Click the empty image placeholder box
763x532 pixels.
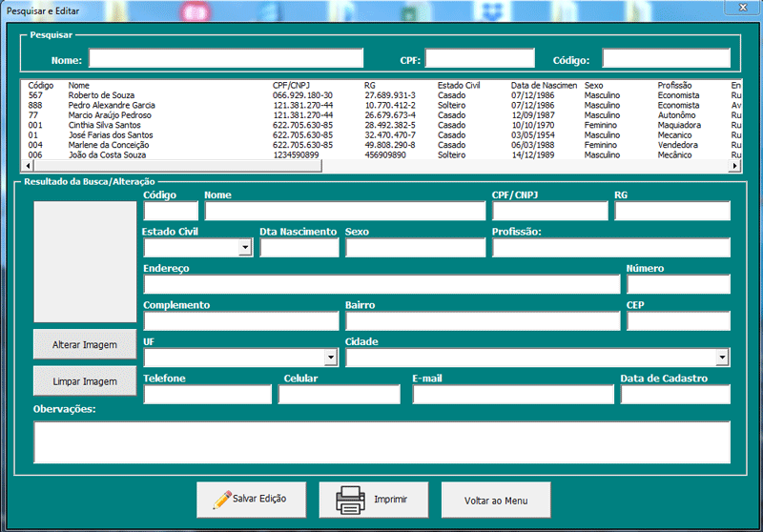[85, 261]
